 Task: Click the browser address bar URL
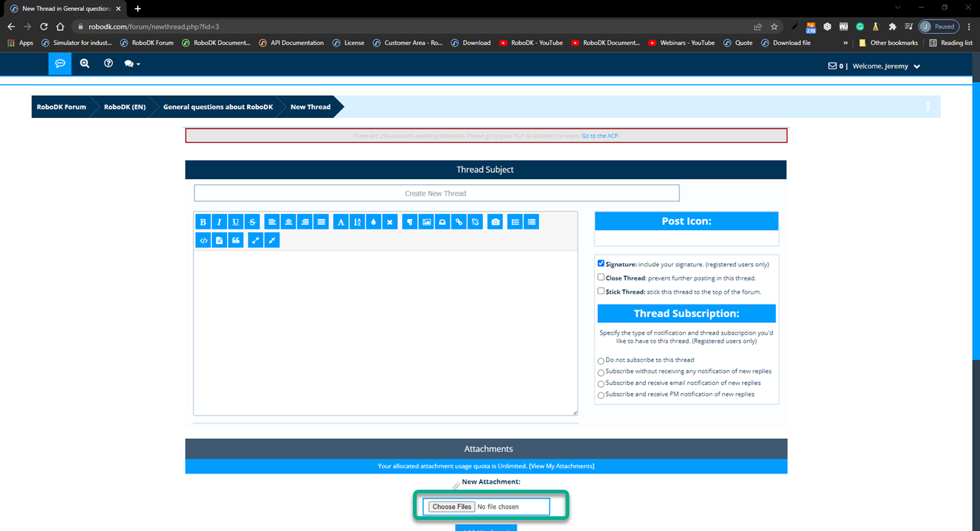coord(153,27)
